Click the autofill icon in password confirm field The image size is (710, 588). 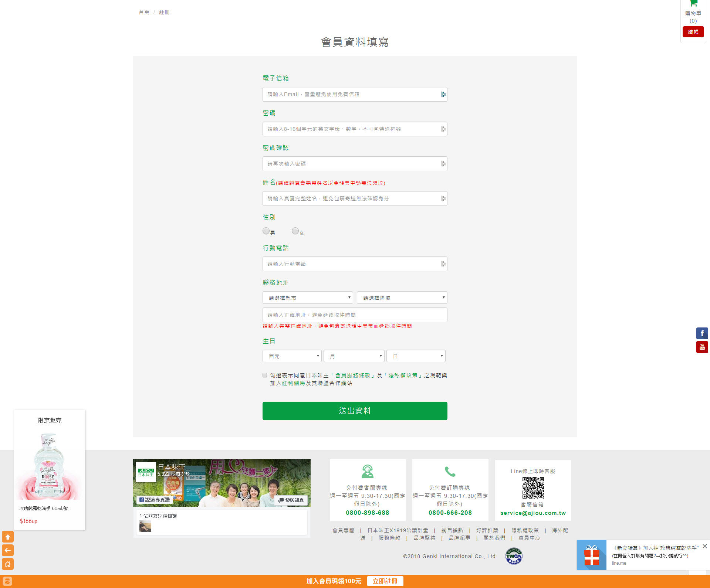tap(443, 164)
